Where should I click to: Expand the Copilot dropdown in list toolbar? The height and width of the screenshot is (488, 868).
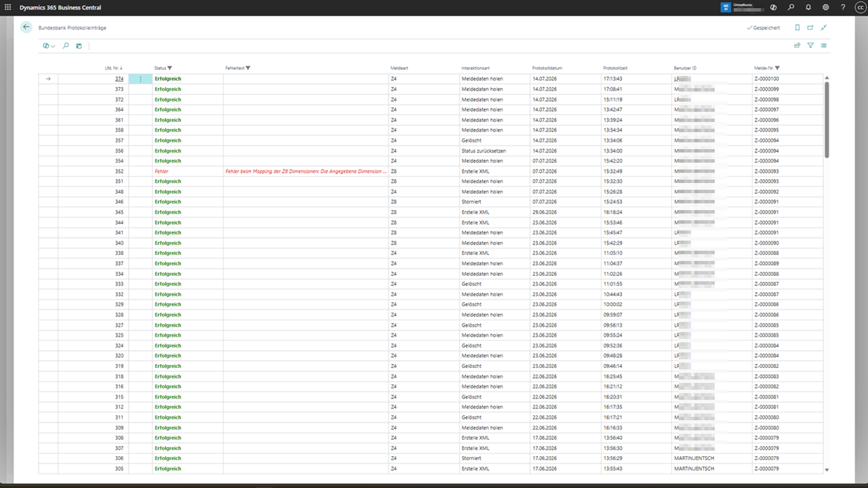click(x=49, y=45)
